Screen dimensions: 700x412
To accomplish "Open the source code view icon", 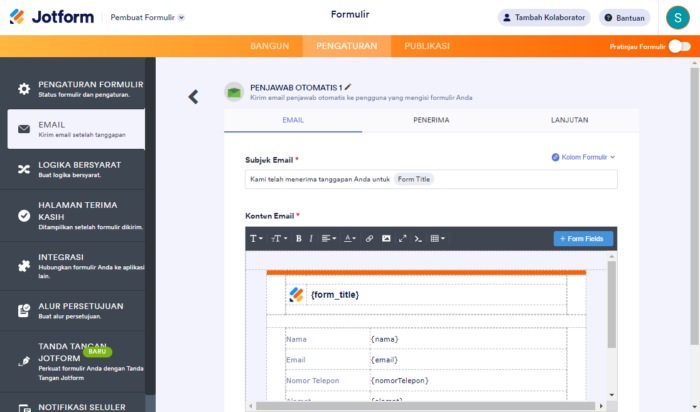I will [x=418, y=238].
